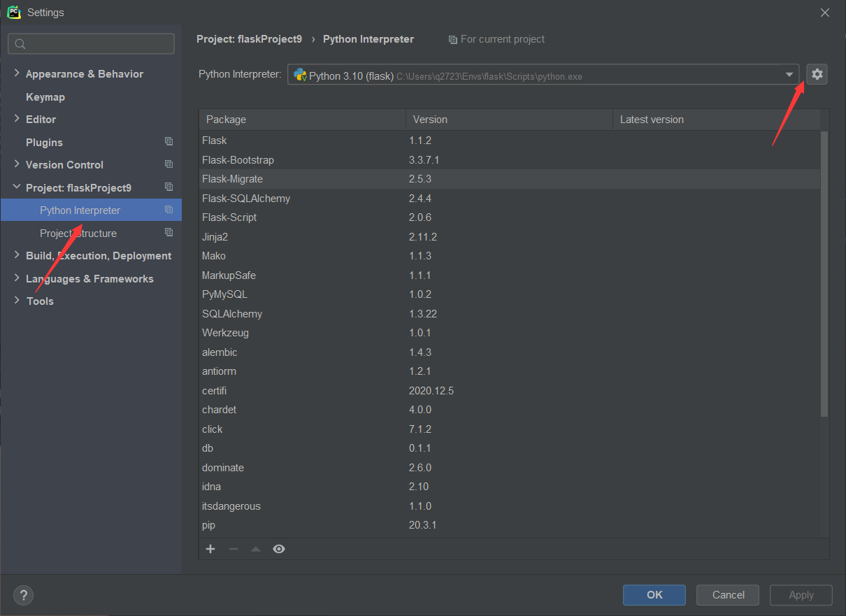Screen dimensions: 846x616
Task: Select the Mako package row
Action: pos(509,256)
